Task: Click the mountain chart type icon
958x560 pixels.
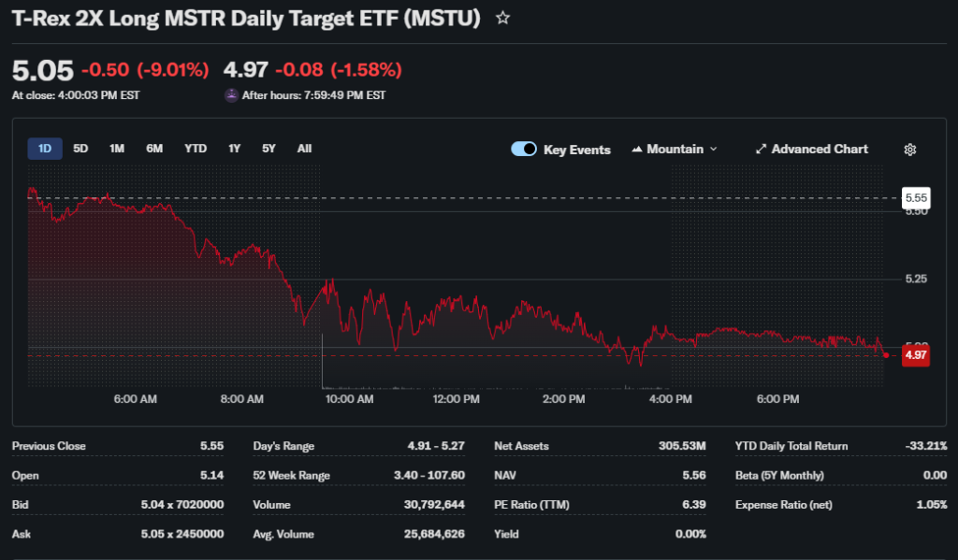Action: [637, 150]
